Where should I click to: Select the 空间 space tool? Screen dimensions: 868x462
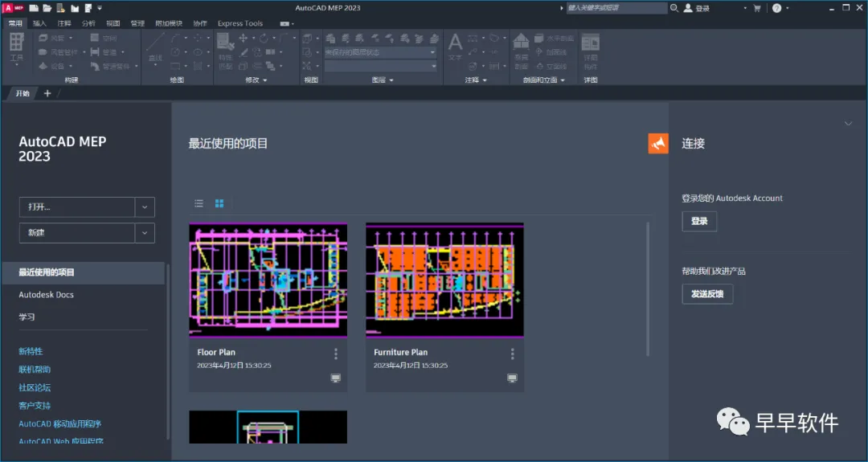point(104,38)
